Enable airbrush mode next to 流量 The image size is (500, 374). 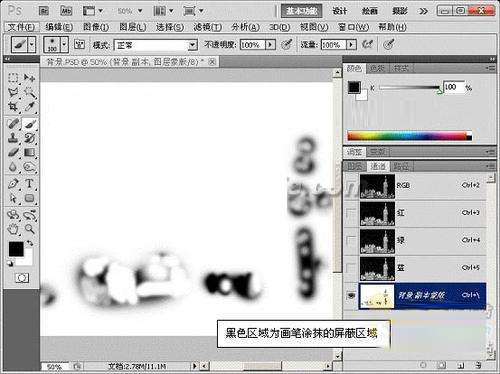368,44
